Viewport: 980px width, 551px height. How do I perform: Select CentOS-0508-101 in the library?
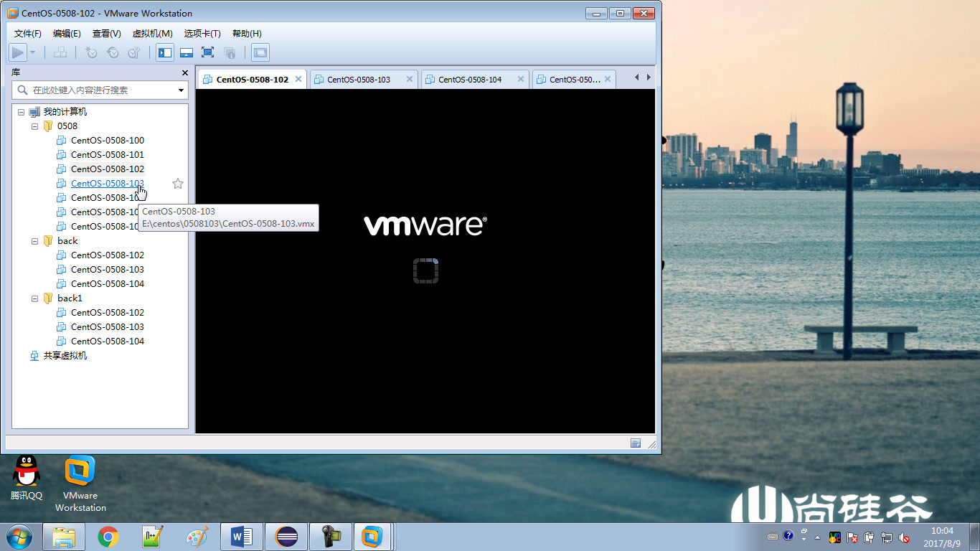coord(108,155)
